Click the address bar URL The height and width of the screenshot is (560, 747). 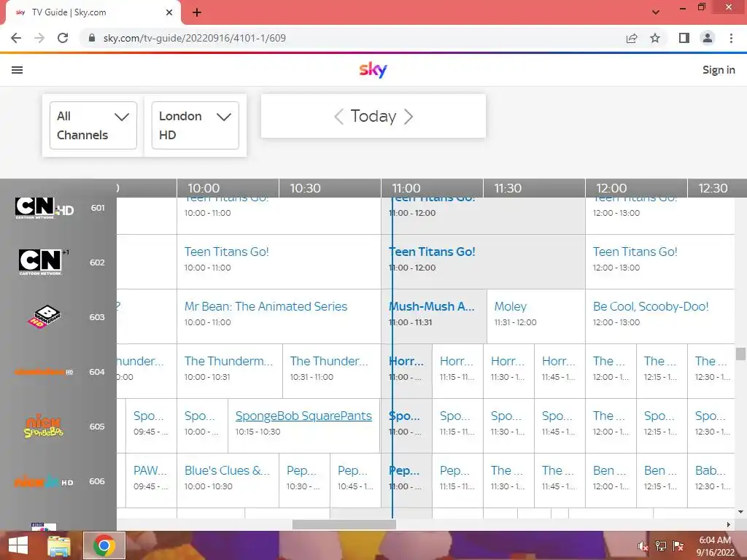coord(194,38)
